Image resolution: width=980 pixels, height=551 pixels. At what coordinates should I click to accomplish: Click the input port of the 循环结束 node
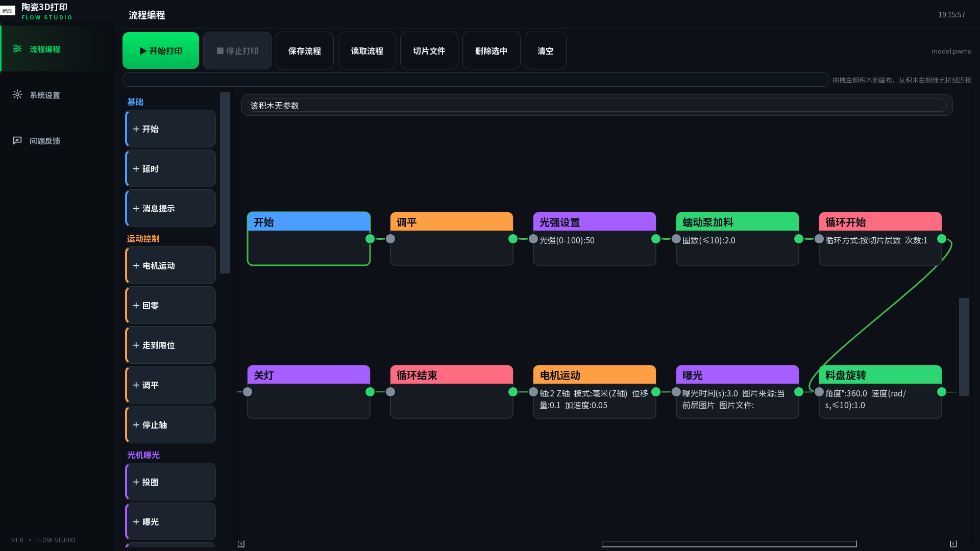pos(390,392)
